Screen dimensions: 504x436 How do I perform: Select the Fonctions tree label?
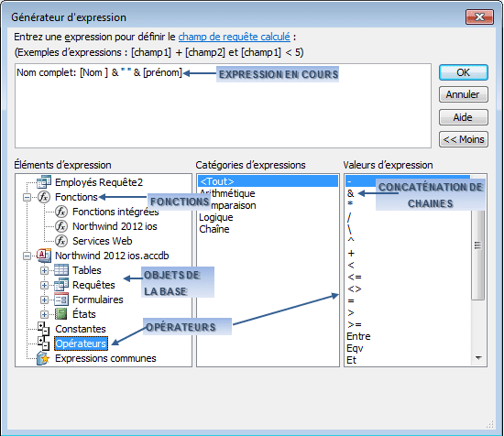tap(76, 197)
